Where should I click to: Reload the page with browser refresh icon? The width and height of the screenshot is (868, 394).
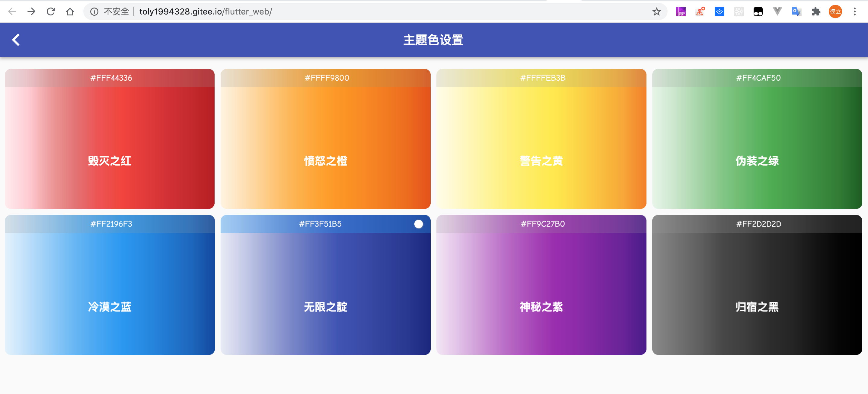(51, 11)
